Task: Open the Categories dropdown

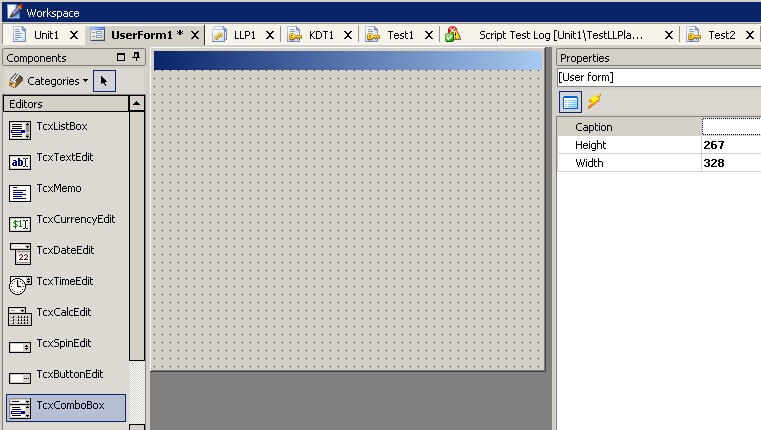Action: pos(48,80)
